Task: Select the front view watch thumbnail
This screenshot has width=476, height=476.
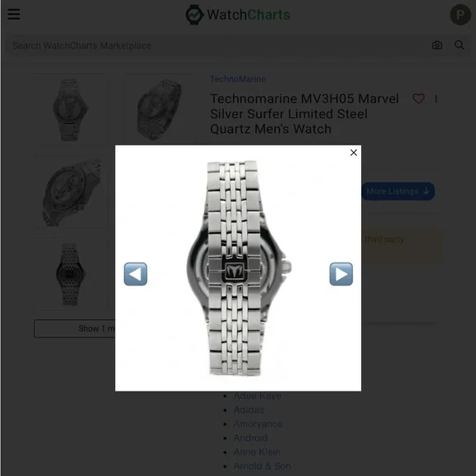Action: click(x=70, y=110)
